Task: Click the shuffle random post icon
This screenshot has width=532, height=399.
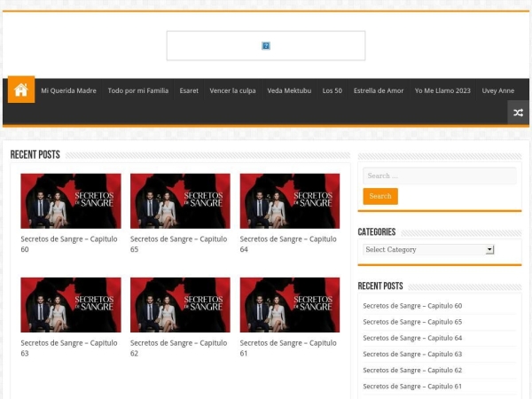Action: [518, 113]
